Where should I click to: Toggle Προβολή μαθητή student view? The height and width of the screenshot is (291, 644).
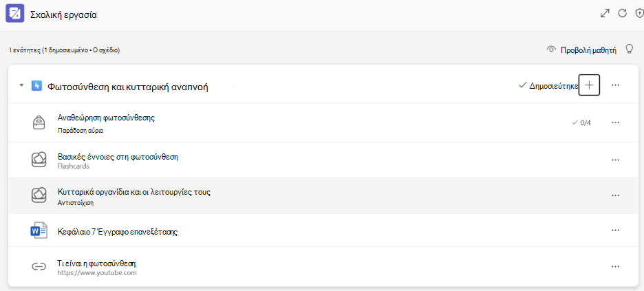pos(582,50)
